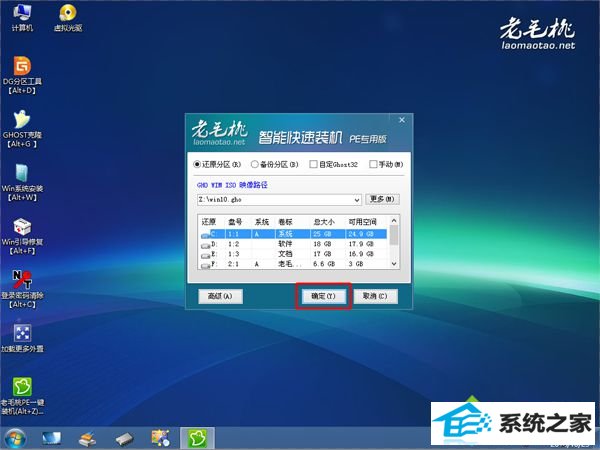Click the 高级(A) button
The width and height of the screenshot is (600, 450).
pyautogui.click(x=220, y=296)
